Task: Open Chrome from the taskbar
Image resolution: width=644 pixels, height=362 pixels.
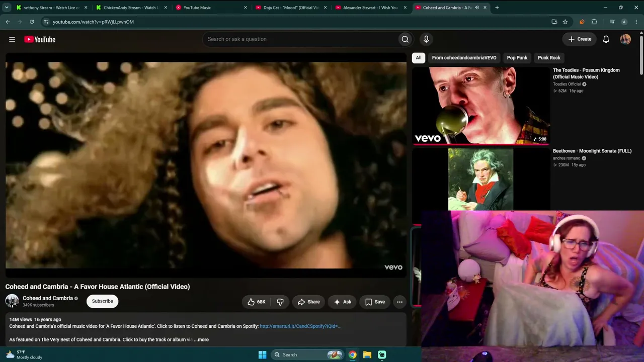Action: [x=353, y=354]
